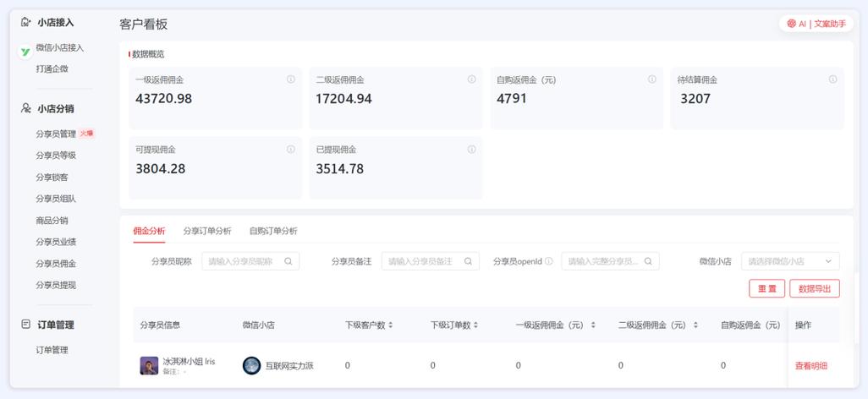Click the 分享员备注 input field
Image resolution: width=868 pixels, height=399 pixels.
pyautogui.click(x=430, y=261)
